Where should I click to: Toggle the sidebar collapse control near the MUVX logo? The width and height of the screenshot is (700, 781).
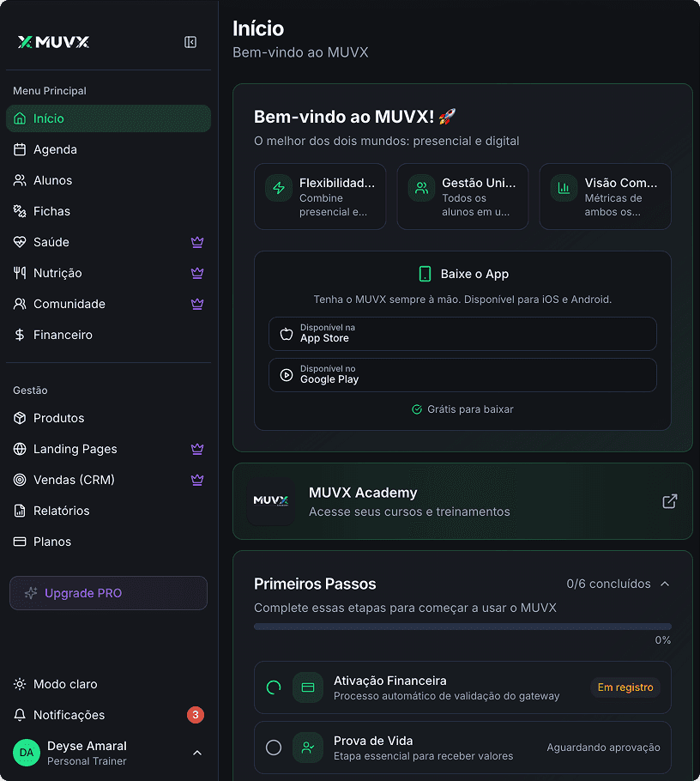coord(190,41)
